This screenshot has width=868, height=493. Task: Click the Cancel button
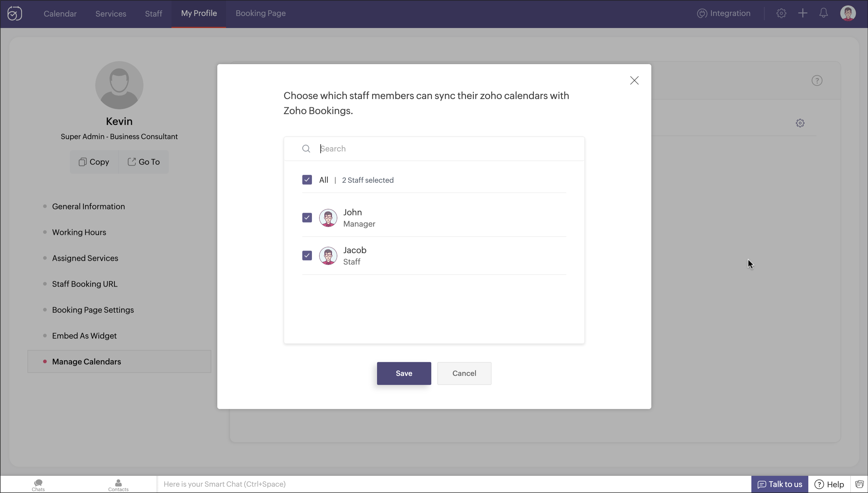pos(464,373)
